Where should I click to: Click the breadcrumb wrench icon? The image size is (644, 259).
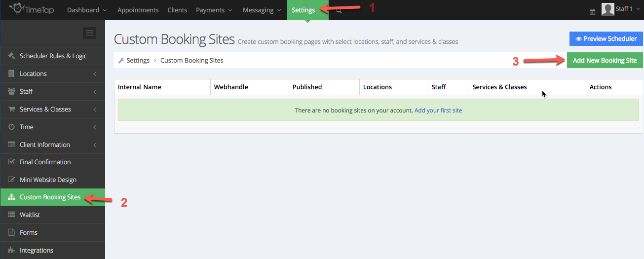[x=121, y=60]
